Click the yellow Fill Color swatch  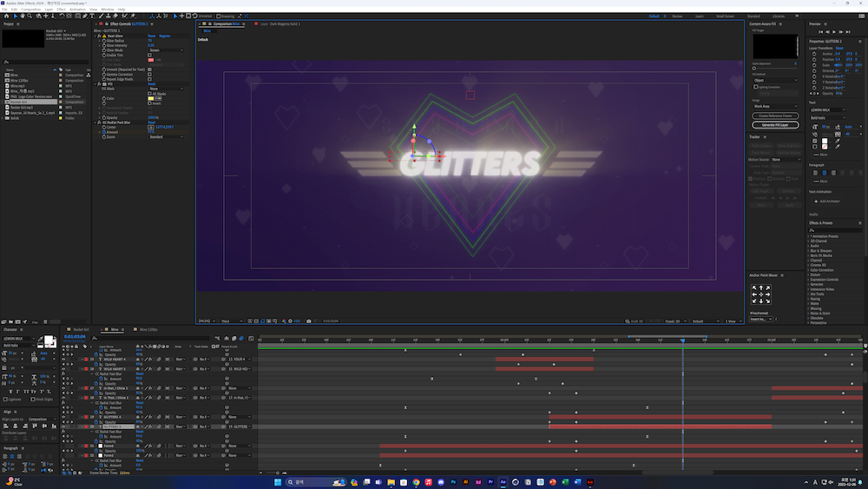152,98
